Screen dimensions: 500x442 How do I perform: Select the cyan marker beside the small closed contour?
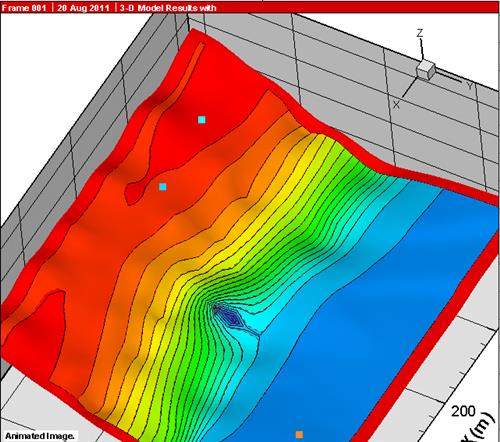(x=163, y=187)
